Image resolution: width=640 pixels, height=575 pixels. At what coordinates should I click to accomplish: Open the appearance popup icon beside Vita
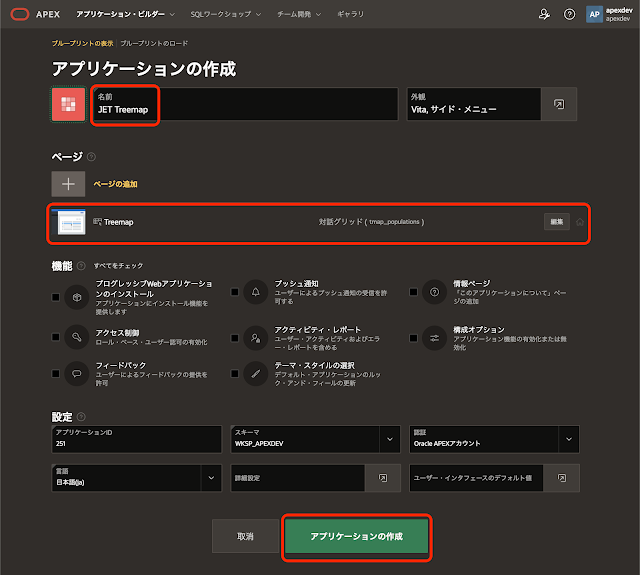click(x=559, y=104)
